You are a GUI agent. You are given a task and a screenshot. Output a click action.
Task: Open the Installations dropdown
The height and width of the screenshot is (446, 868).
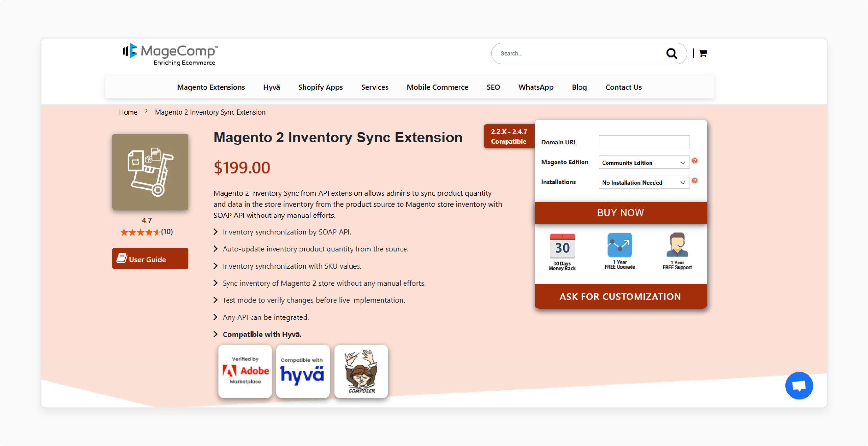[644, 182]
